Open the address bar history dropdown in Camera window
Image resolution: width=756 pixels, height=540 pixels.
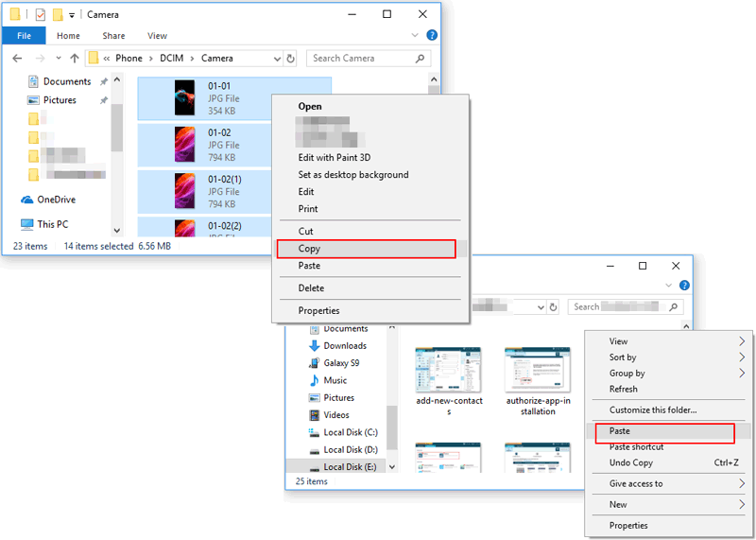tap(277, 59)
